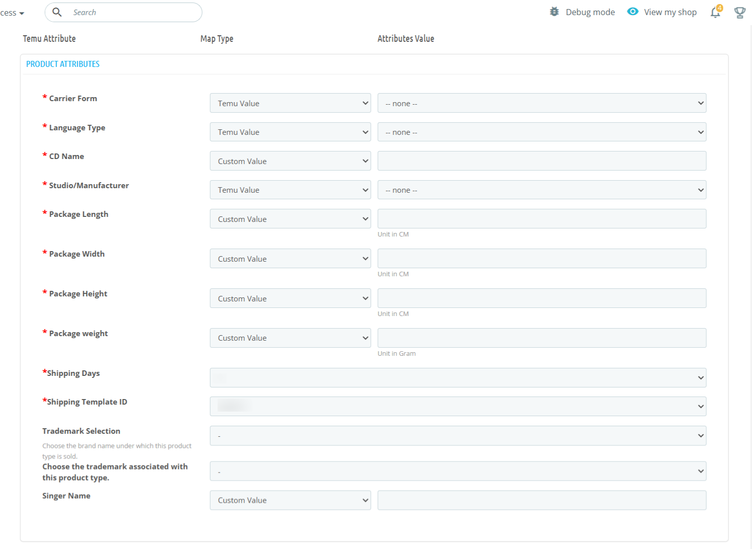Open Shipping Template ID dropdown
Viewport: 756px width, 549px height.
click(x=458, y=407)
